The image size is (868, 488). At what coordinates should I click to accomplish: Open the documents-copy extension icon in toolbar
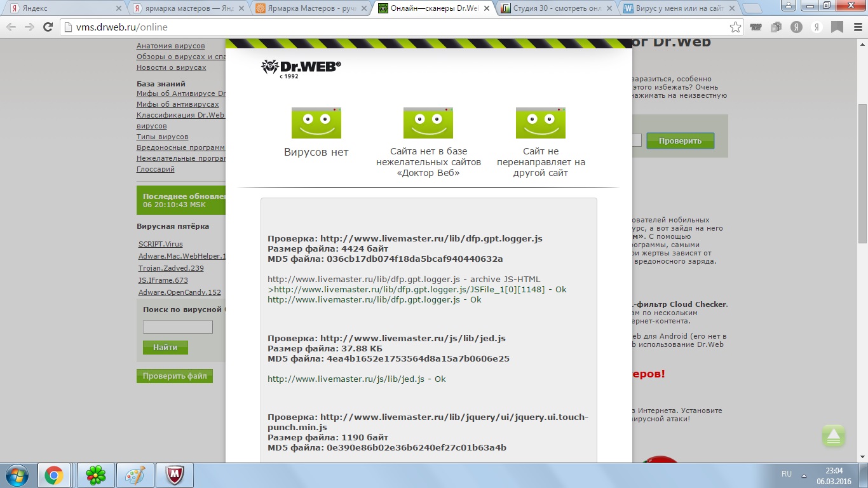tap(776, 27)
